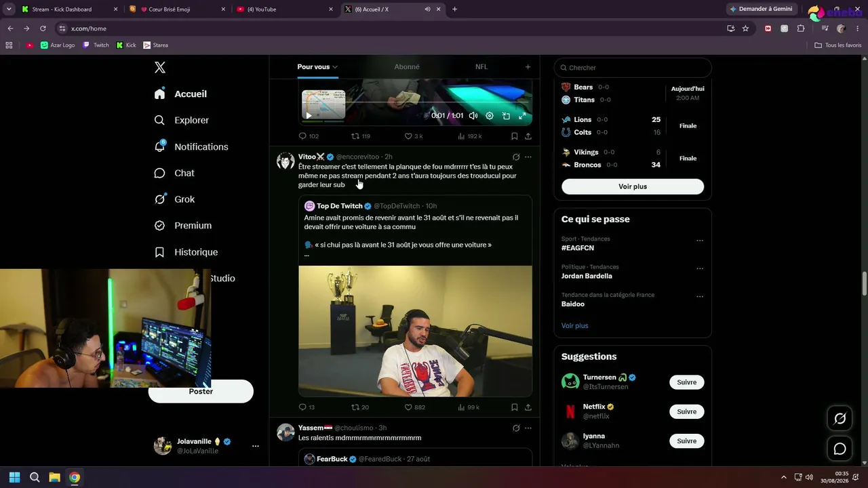
Task: Open the Chrome extensions puzzle menu
Action: (801, 28)
